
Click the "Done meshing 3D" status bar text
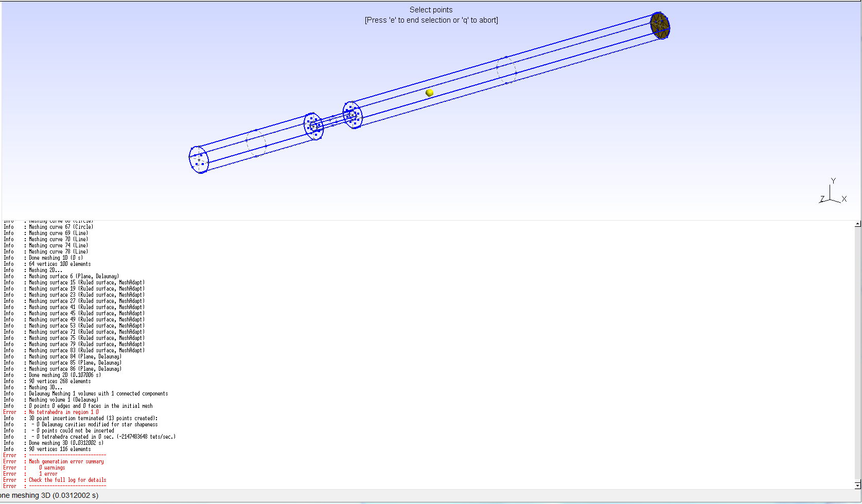point(49,495)
